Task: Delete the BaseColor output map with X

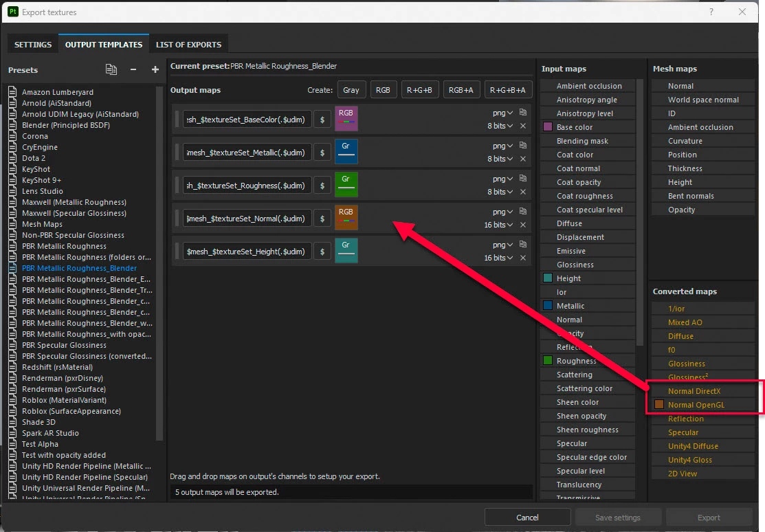Action: pos(523,126)
